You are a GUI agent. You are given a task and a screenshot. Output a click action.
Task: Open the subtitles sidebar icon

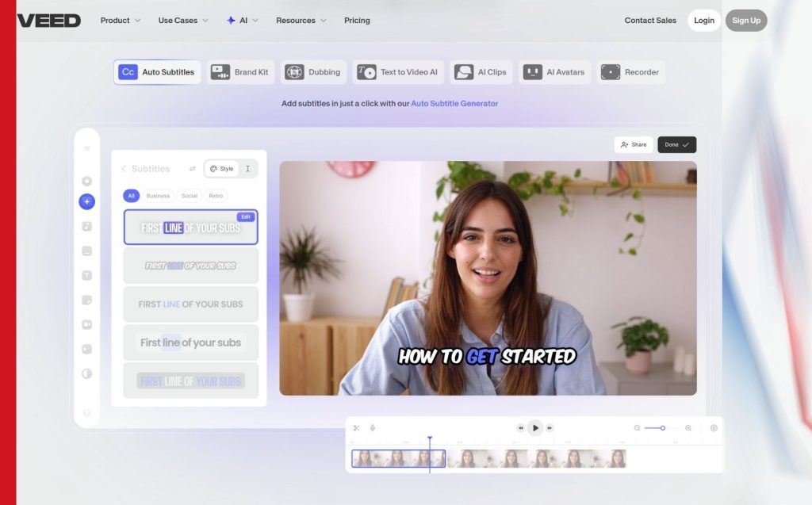click(87, 251)
